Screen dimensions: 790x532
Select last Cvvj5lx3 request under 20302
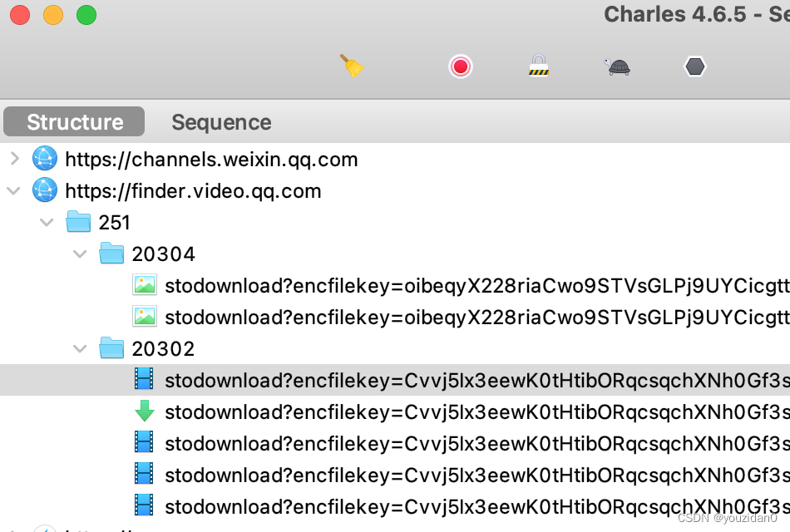(477, 507)
